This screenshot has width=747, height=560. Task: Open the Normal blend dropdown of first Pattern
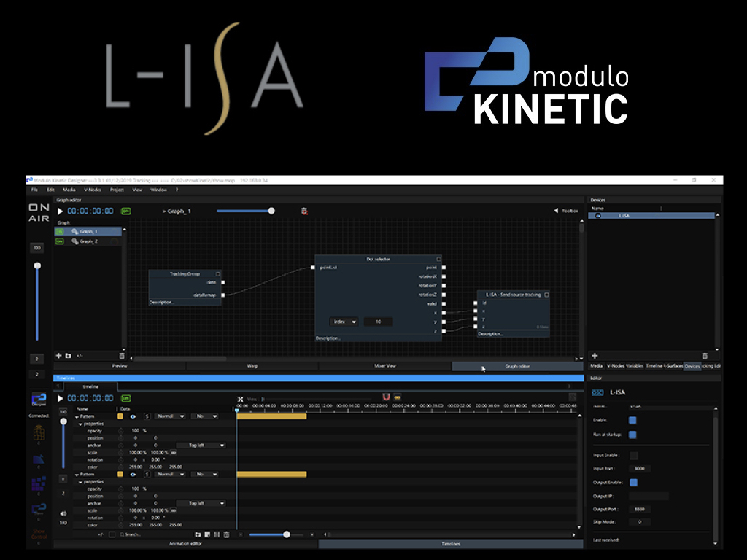coord(171,416)
